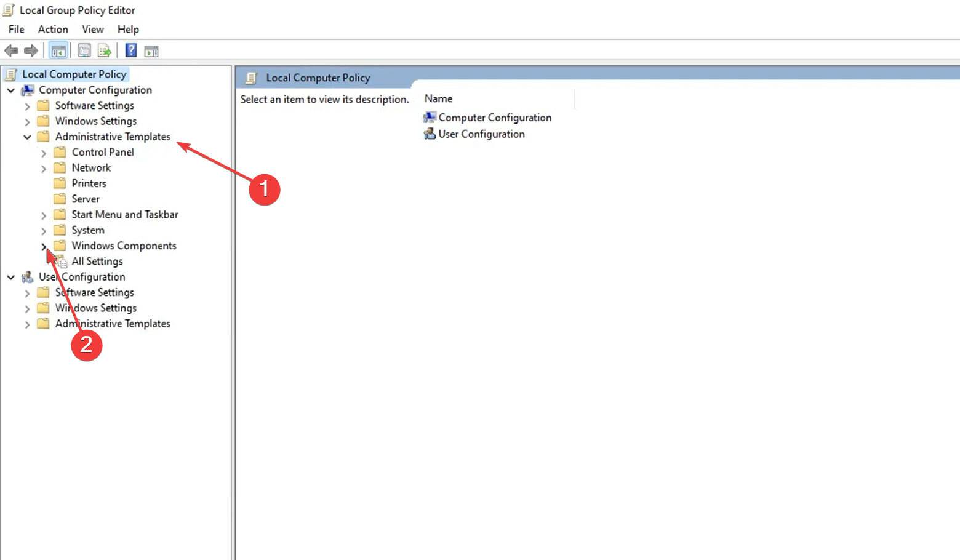Select the System folder in the tree

[x=87, y=230]
